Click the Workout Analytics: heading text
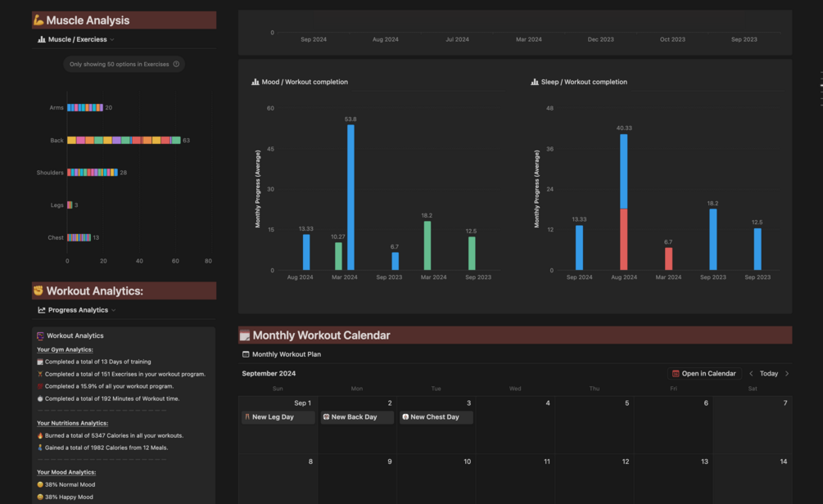 pos(94,290)
